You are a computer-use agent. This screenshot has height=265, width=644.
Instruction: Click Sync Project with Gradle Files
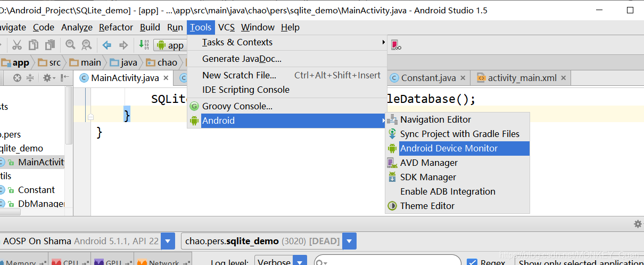(458, 134)
